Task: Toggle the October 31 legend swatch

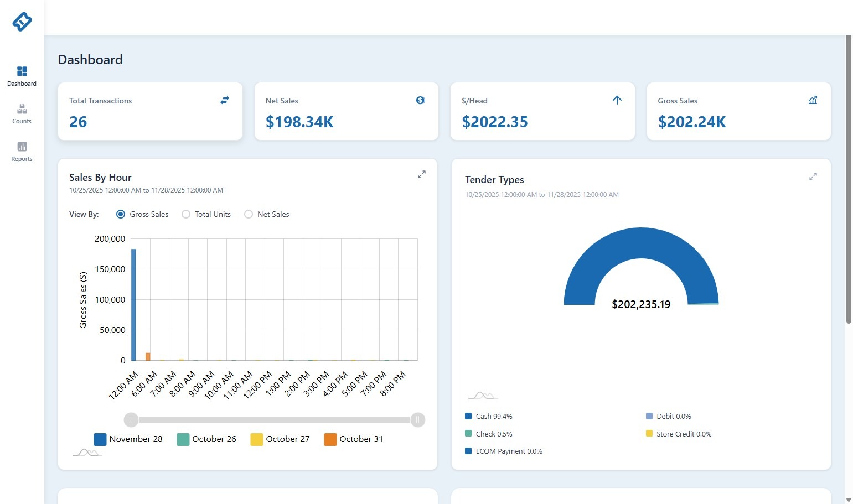Action: point(330,439)
